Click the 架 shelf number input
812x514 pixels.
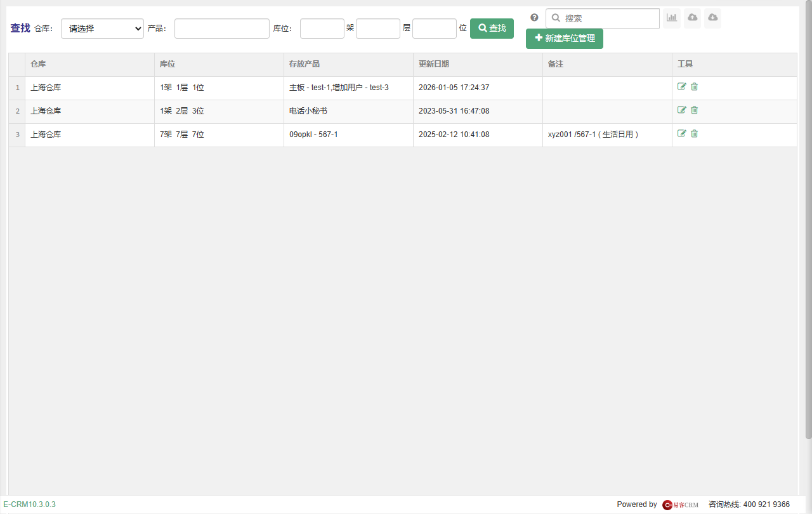click(x=322, y=29)
